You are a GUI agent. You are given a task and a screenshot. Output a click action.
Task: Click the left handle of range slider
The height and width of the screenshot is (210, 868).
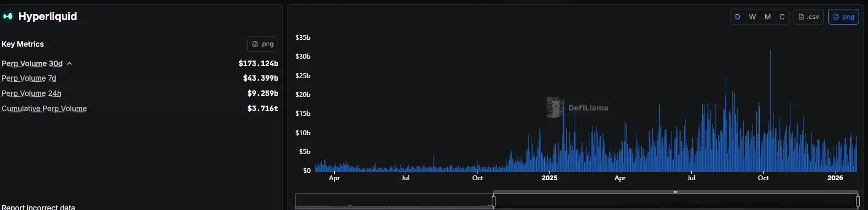tap(493, 201)
